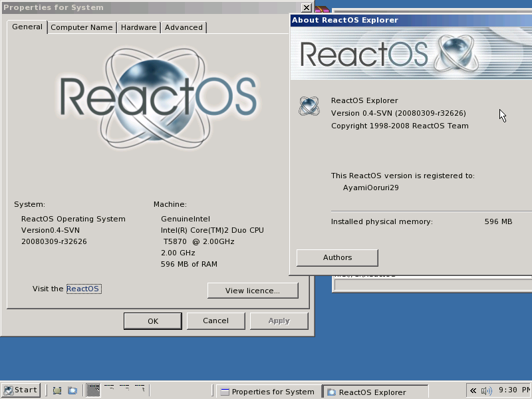Activate Properties for System taskbar button

pos(269,392)
